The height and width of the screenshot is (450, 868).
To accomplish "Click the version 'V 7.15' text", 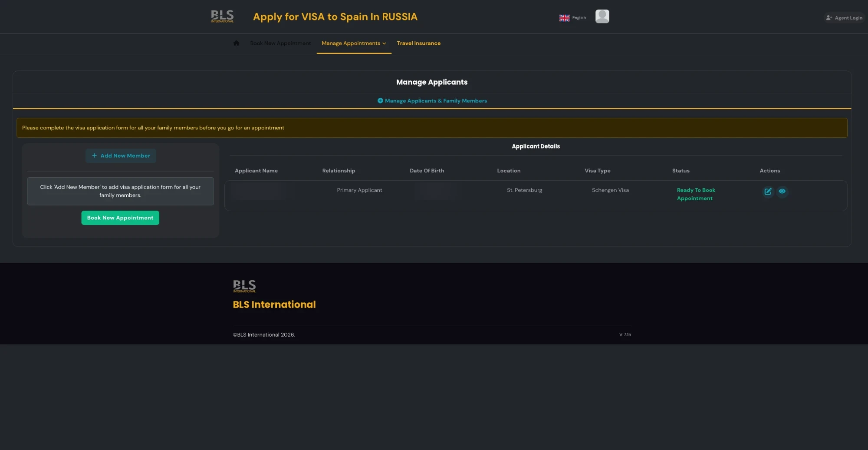I will [625, 334].
